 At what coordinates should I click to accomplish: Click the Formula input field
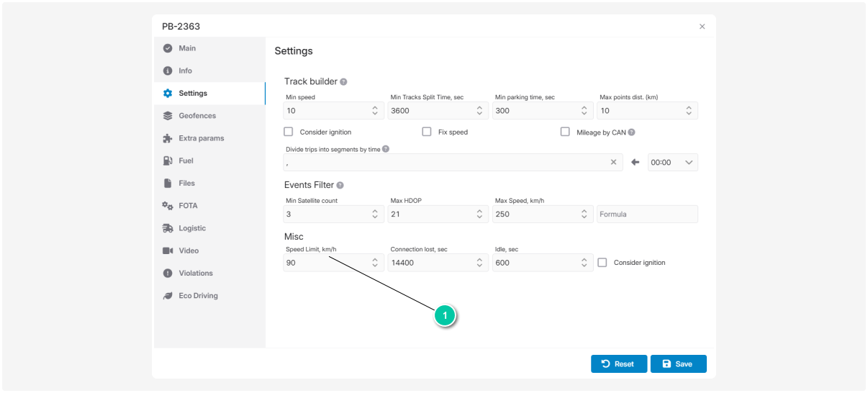click(x=646, y=214)
